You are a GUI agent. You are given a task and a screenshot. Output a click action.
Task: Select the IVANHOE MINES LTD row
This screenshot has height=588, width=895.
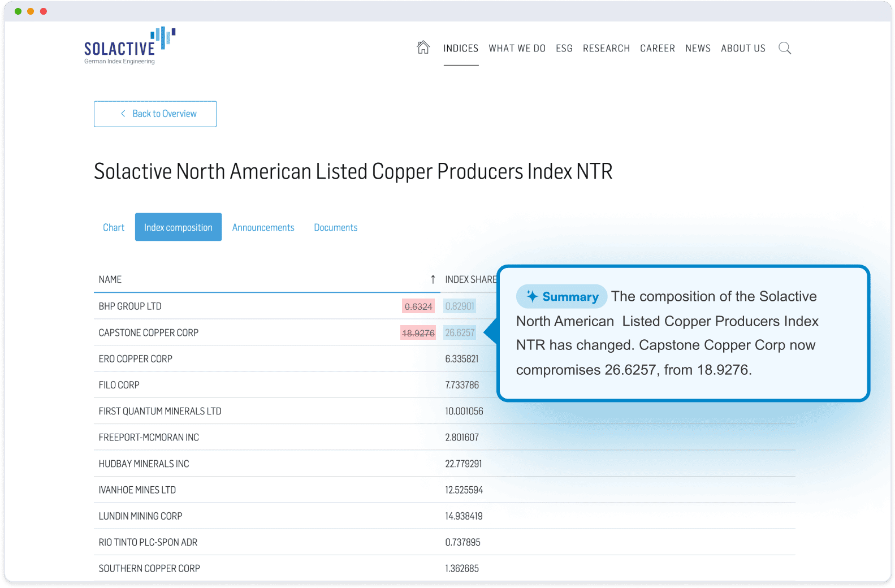pos(444,490)
